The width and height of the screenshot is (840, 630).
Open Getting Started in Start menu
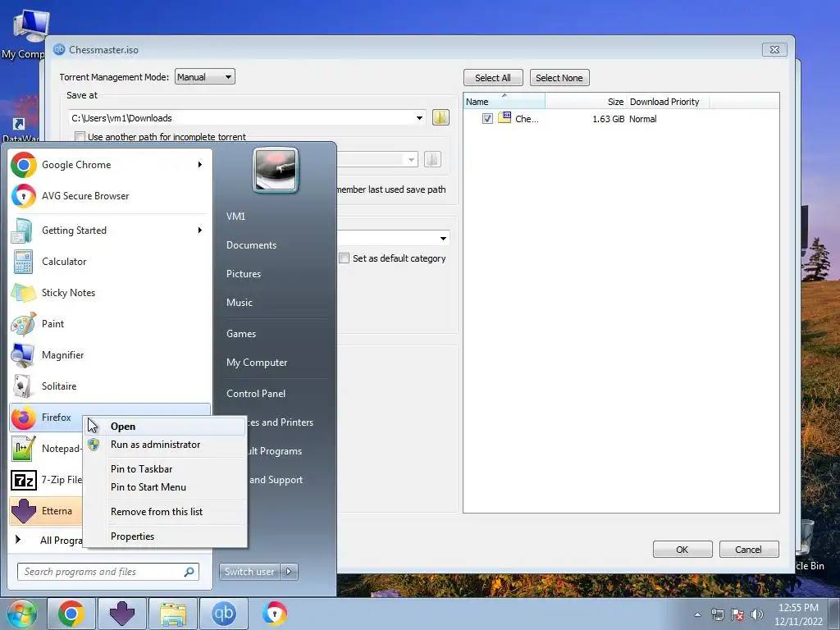[110, 231]
